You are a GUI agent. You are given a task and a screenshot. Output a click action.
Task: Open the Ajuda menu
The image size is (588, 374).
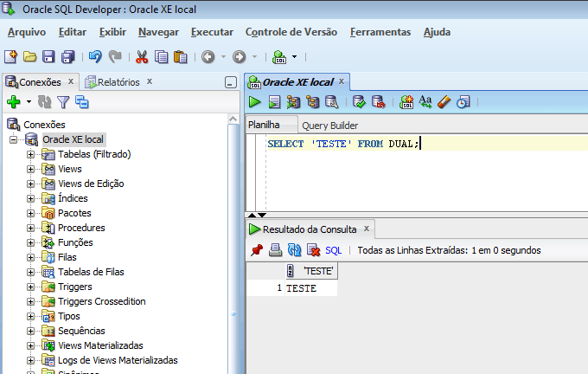(437, 32)
